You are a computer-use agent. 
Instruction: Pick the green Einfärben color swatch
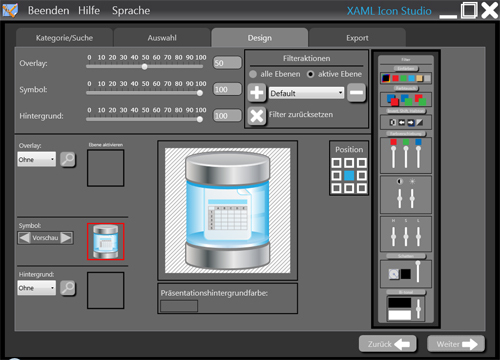pos(404,78)
